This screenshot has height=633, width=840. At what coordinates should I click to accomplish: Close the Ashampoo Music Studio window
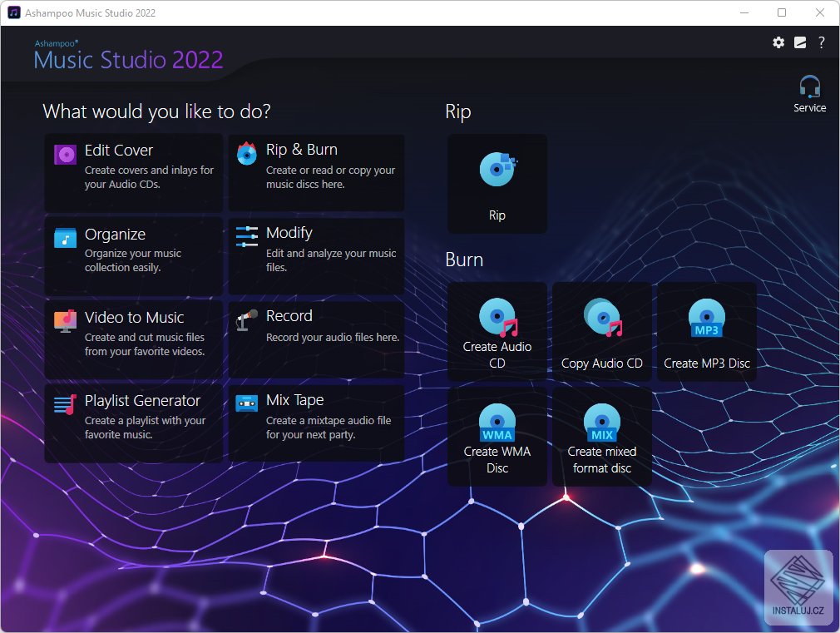coord(820,12)
